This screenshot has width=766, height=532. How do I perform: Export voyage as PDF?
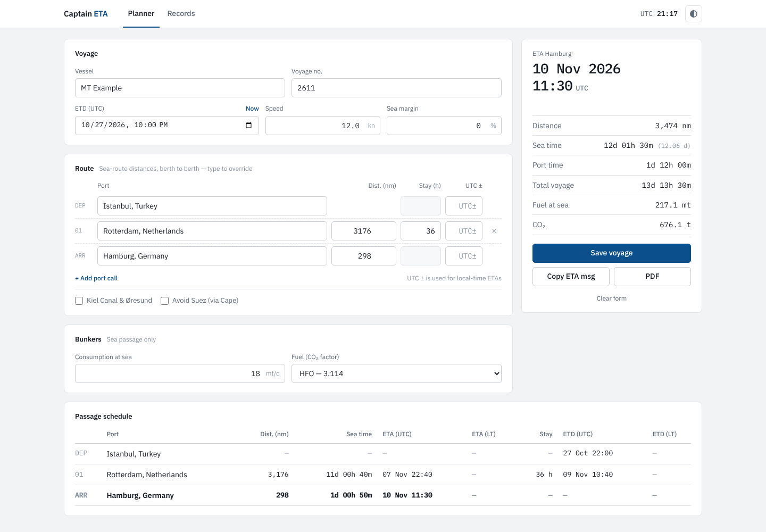pos(652,277)
